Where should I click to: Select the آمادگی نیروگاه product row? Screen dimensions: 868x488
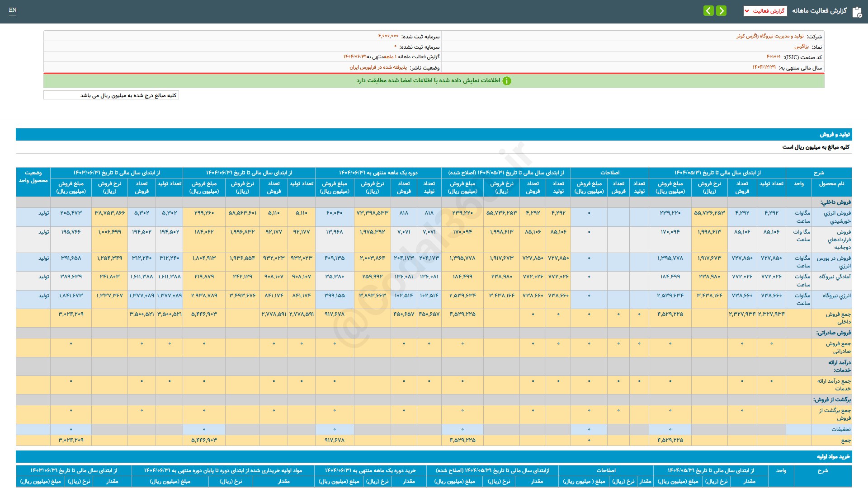pyautogui.click(x=835, y=277)
